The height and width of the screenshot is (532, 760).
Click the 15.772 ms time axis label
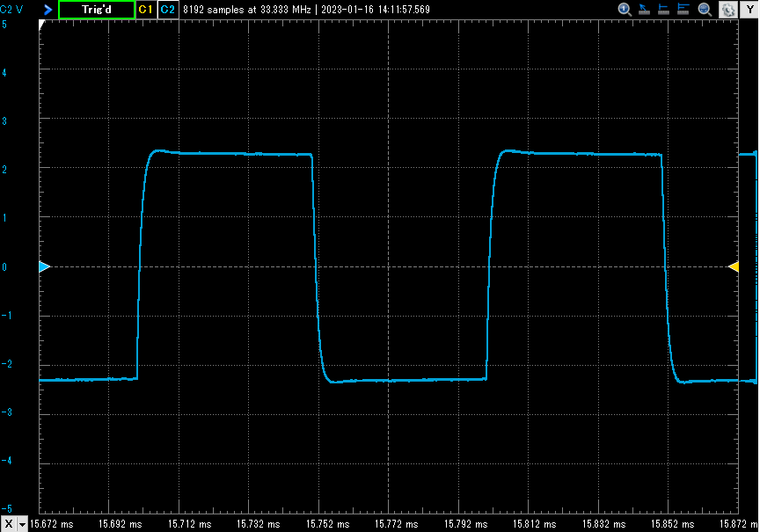click(x=397, y=524)
